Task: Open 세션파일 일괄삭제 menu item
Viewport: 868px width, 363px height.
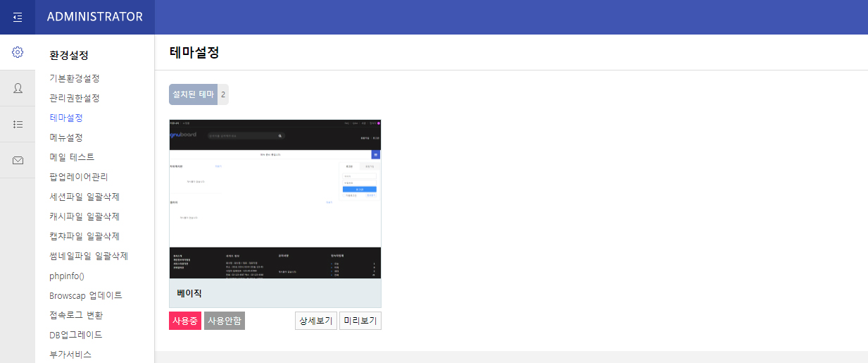Action: click(x=84, y=197)
